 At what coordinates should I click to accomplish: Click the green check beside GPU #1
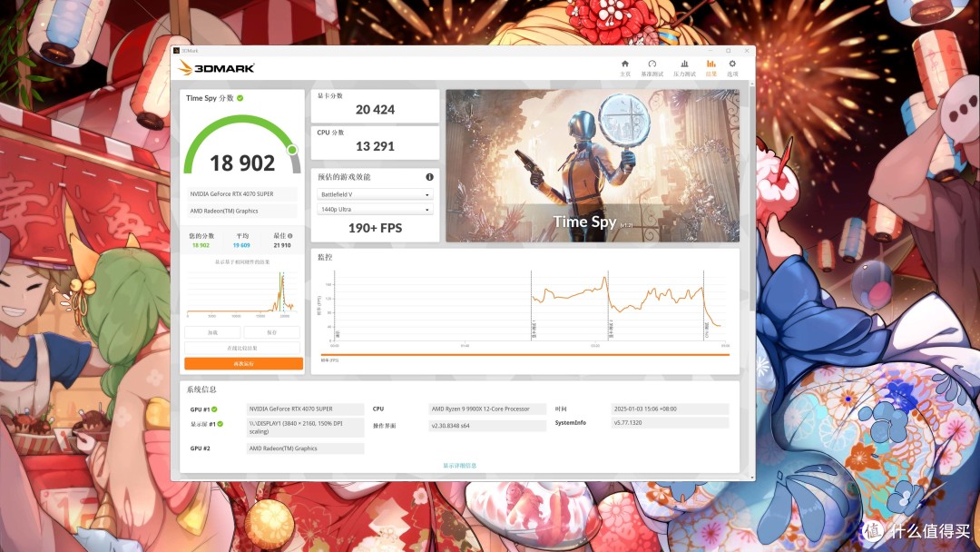[x=214, y=409]
